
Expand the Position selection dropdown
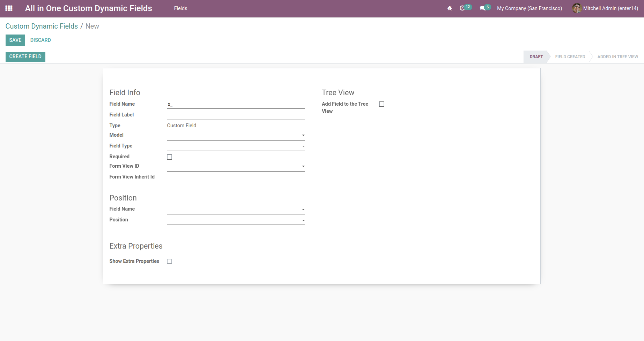[x=236, y=220]
